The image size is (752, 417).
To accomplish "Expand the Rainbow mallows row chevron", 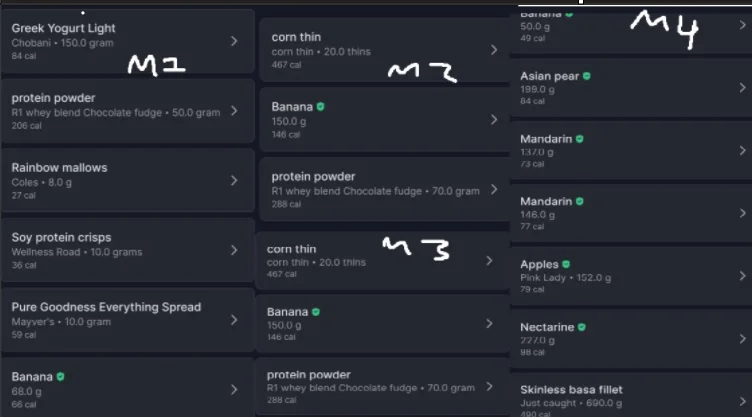I will 234,180.
